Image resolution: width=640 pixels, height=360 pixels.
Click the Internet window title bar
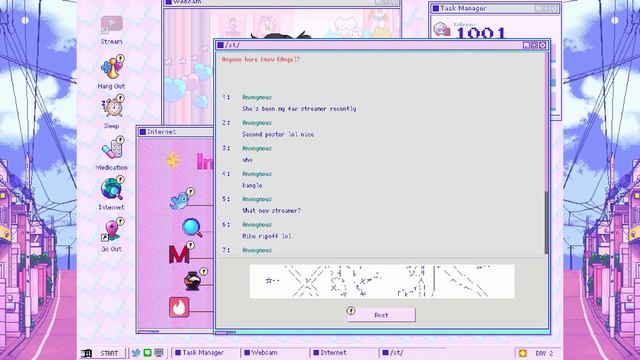176,132
